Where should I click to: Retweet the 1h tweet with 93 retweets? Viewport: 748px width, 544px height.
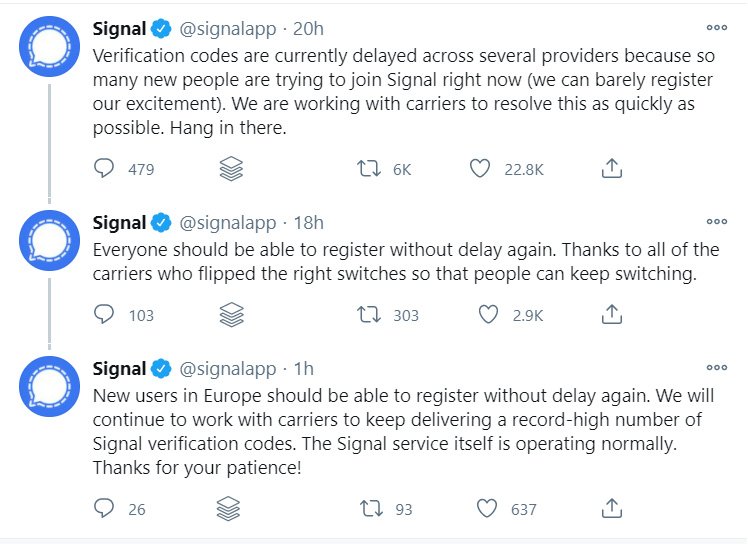point(370,509)
